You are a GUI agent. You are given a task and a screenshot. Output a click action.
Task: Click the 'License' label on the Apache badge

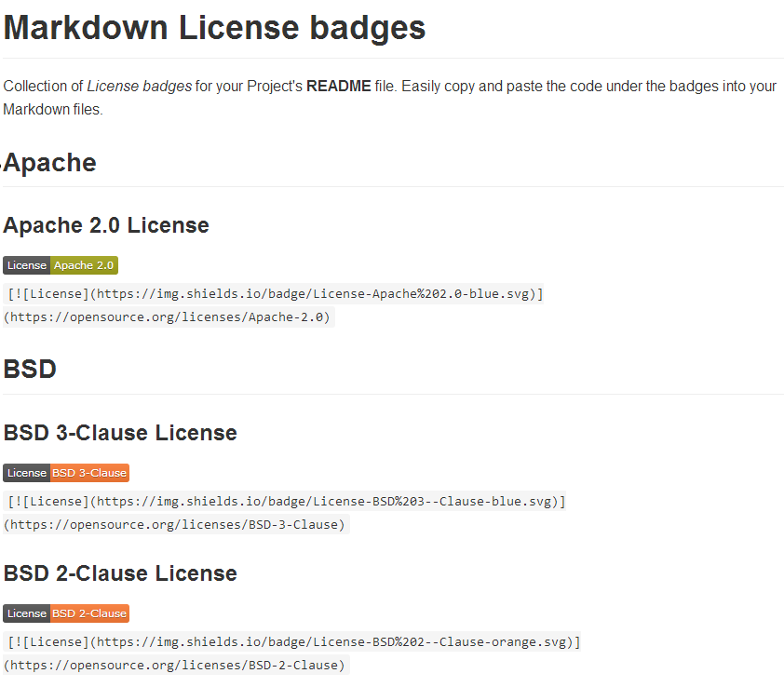26,264
